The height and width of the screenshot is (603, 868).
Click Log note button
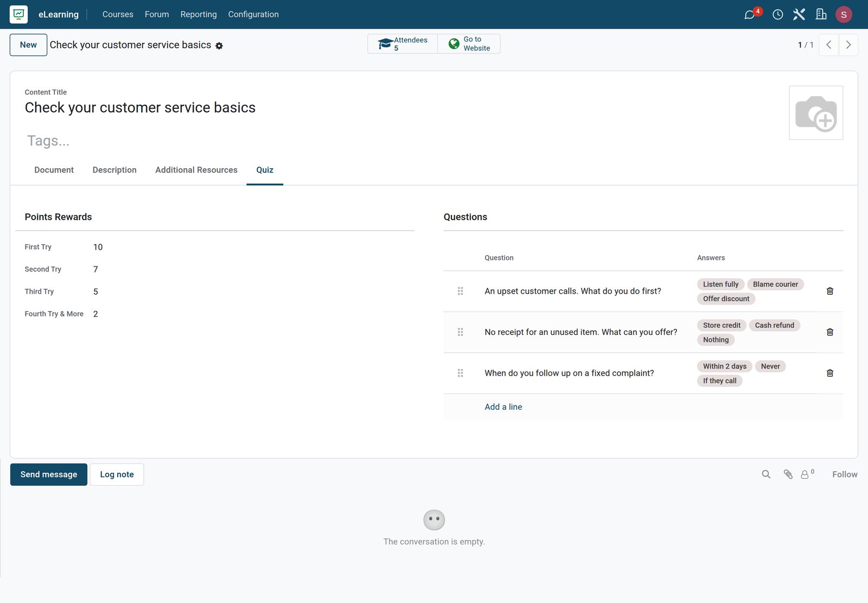117,474
